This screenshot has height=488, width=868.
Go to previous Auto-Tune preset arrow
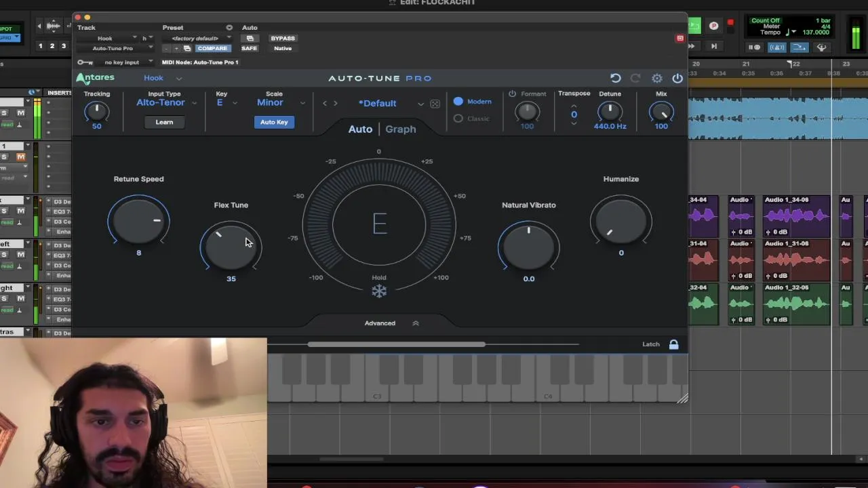pos(325,103)
